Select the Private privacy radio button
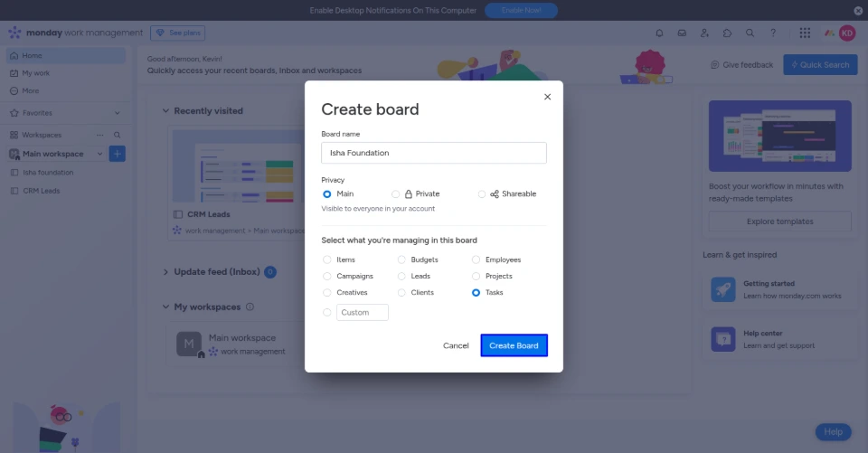 396,194
